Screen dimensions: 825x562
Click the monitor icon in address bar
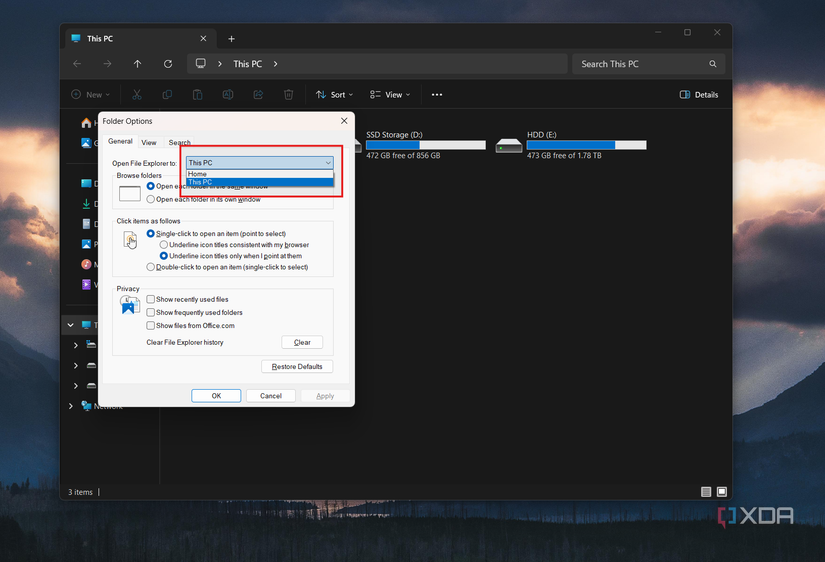200,63
